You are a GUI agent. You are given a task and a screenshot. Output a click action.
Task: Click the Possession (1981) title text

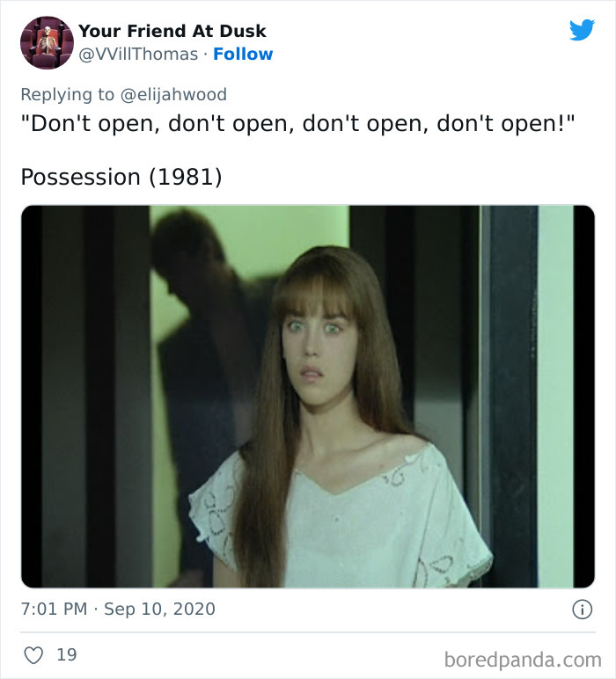pyautogui.click(x=121, y=177)
